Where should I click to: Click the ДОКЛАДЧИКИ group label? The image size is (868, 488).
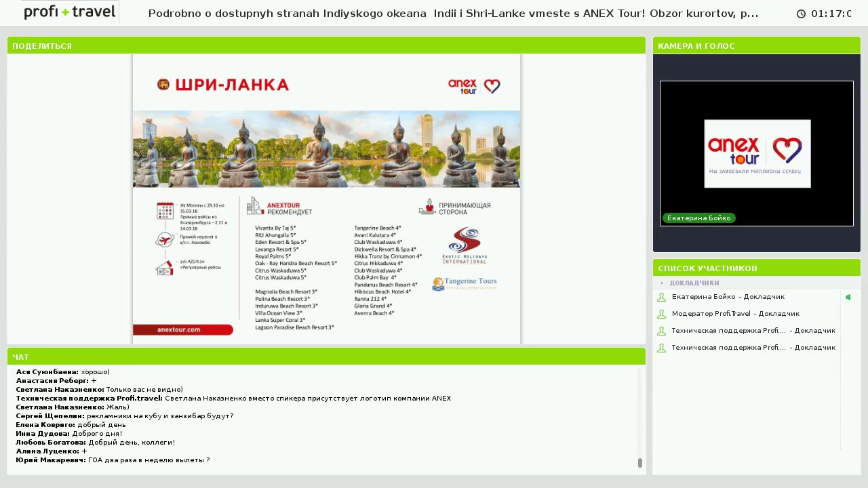[694, 283]
